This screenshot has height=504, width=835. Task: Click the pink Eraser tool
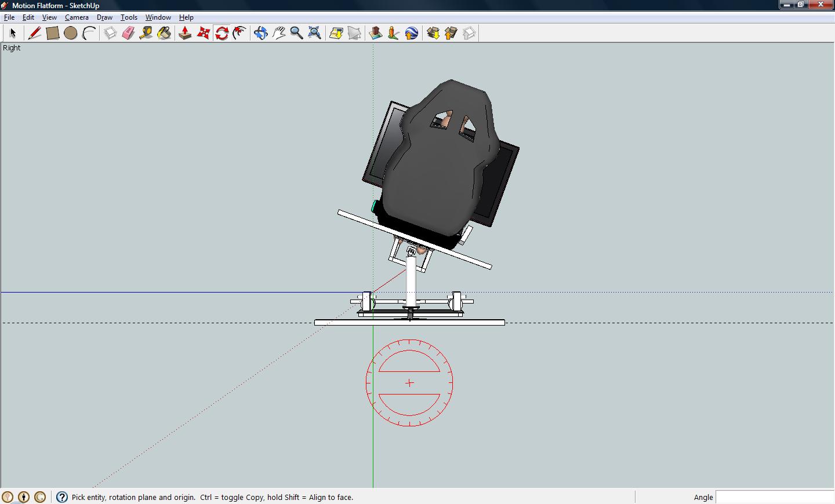tap(128, 33)
